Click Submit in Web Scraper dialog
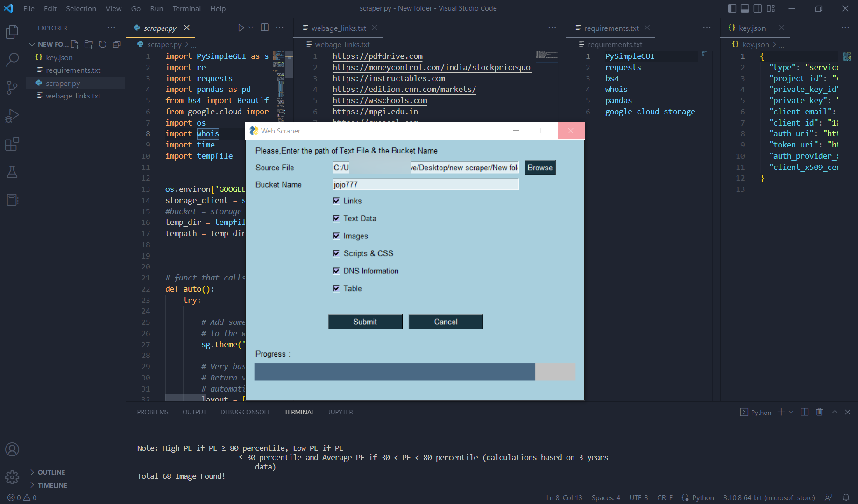This screenshot has width=858, height=504. click(365, 322)
